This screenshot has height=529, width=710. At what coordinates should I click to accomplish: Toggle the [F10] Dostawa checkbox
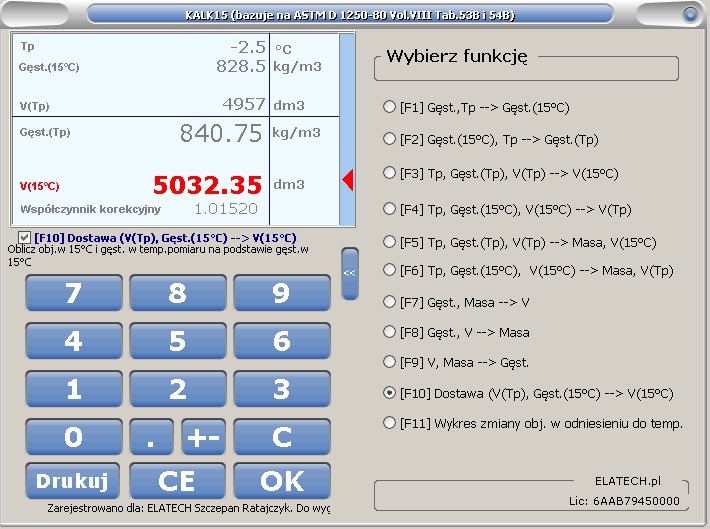24,237
